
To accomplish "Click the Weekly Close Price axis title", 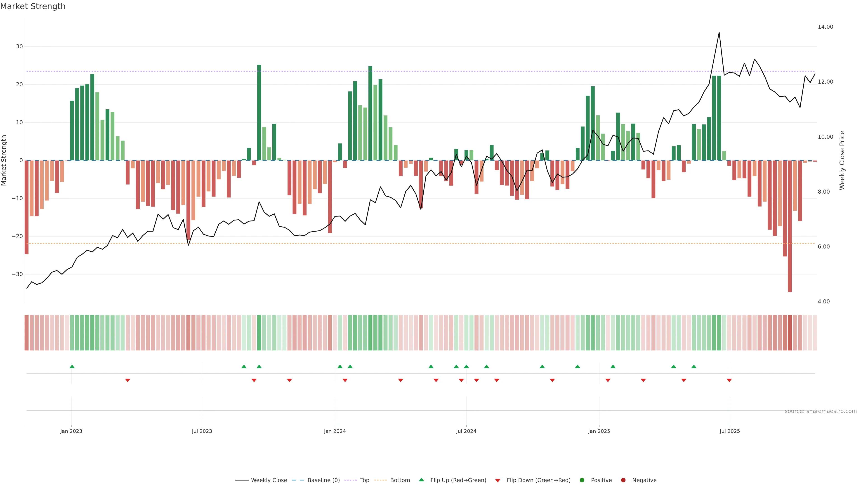I will [x=842, y=160].
